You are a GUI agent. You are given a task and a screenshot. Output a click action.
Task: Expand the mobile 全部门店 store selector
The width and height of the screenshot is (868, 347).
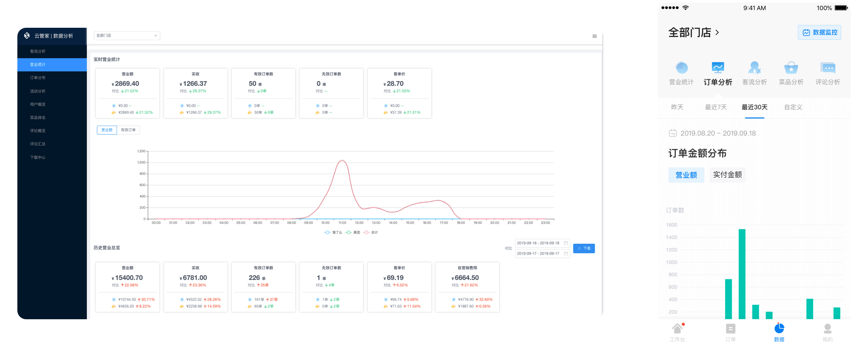(x=694, y=33)
